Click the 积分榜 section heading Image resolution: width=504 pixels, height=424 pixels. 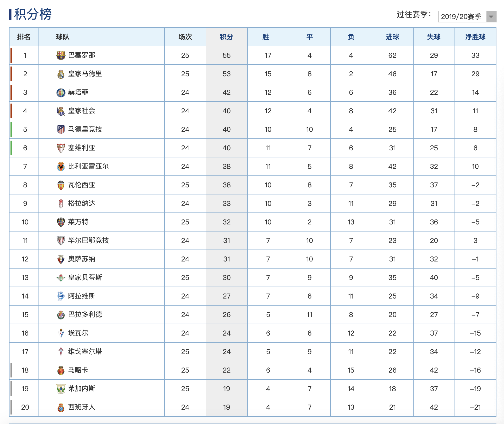tap(33, 14)
